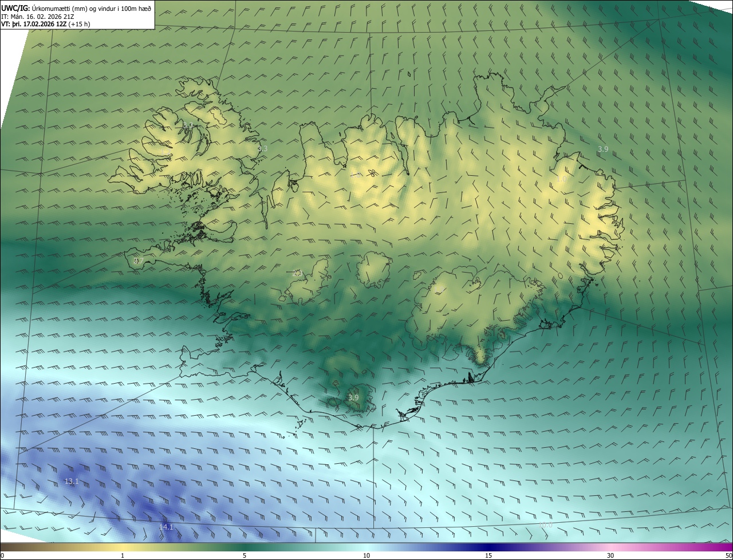Click the 3.9 label over the northeast sea
733x560 pixels.
tap(603, 149)
